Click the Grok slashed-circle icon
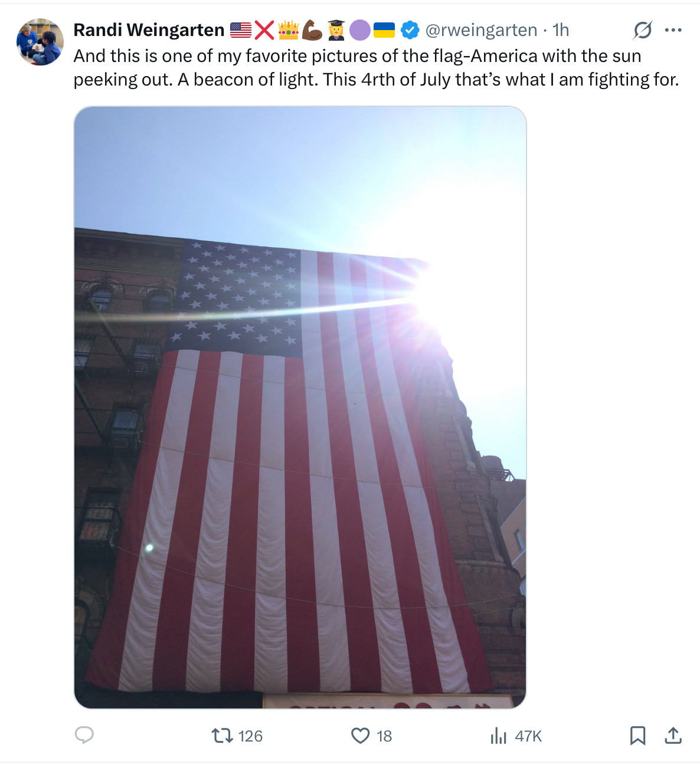The height and width of the screenshot is (771, 700). coord(642,30)
